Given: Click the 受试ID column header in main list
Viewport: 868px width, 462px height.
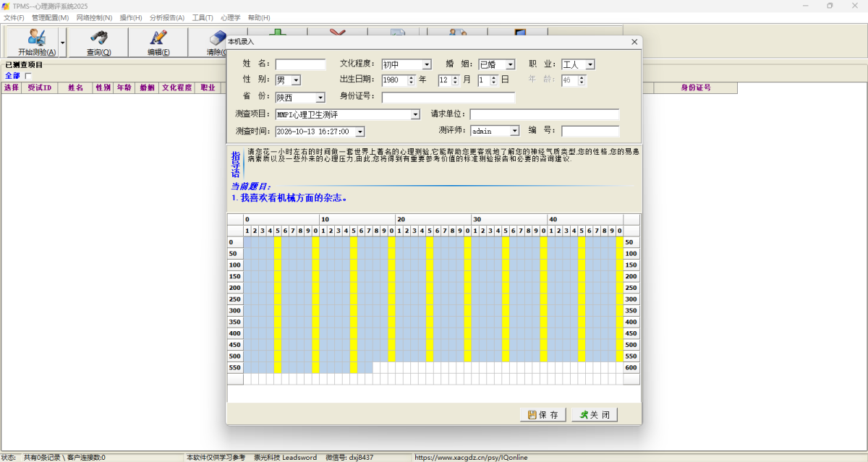Looking at the screenshot, I should (x=39, y=88).
